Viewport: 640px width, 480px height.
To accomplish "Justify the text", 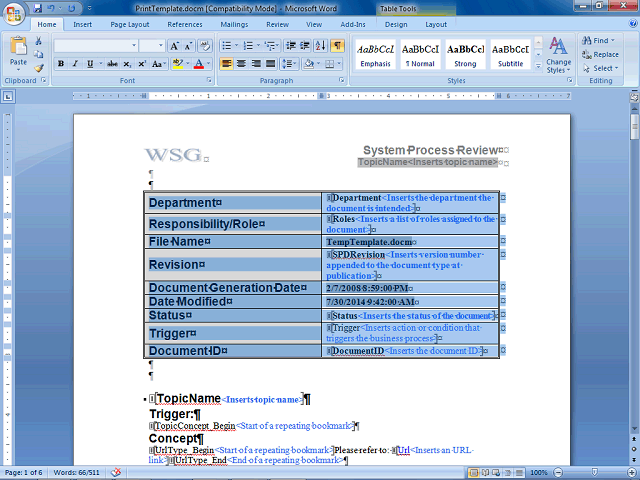I will coord(271,64).
